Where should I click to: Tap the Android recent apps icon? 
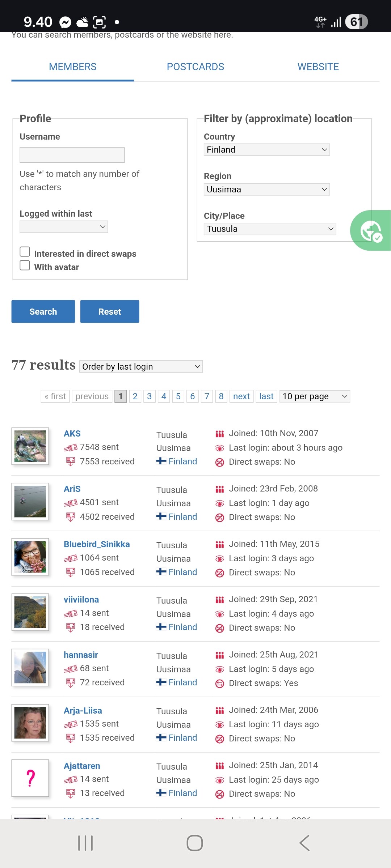pos(86,843)
